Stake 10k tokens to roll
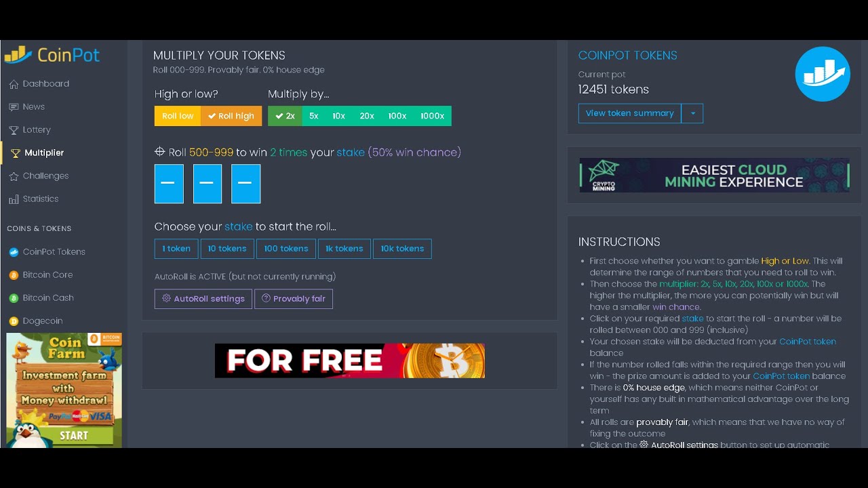The height and width of the screenshot is (488, 868). click(x=402, y=249)
